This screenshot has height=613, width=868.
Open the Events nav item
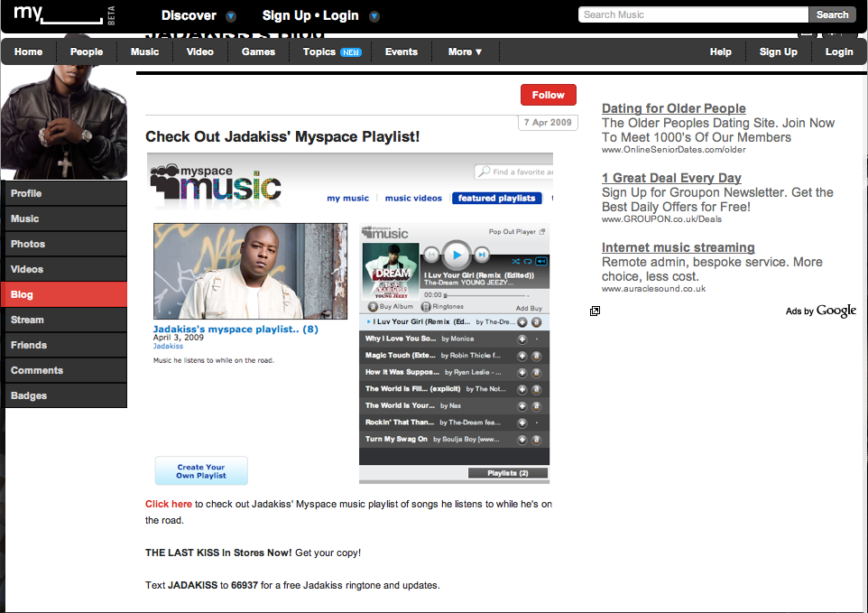pos(402,52)
